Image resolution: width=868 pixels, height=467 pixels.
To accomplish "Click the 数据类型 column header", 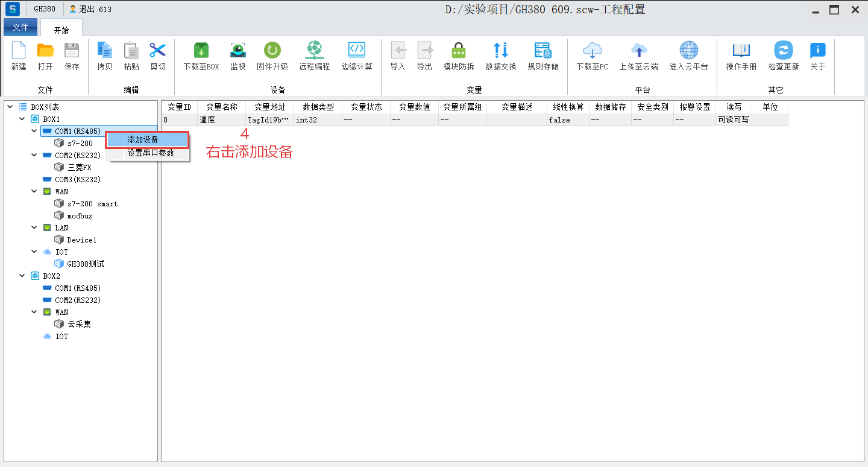I will coord(318,107).
